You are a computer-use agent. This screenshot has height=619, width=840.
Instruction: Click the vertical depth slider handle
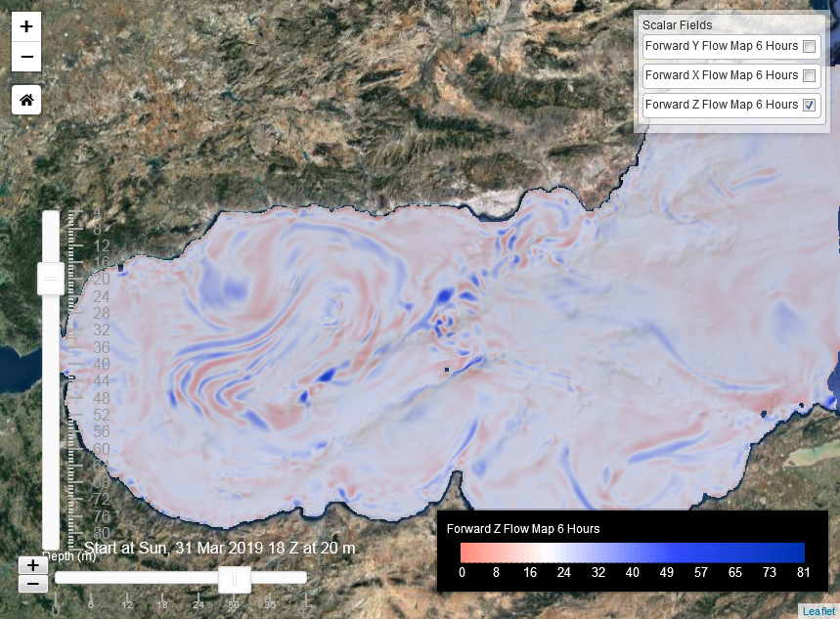[51, 279]
